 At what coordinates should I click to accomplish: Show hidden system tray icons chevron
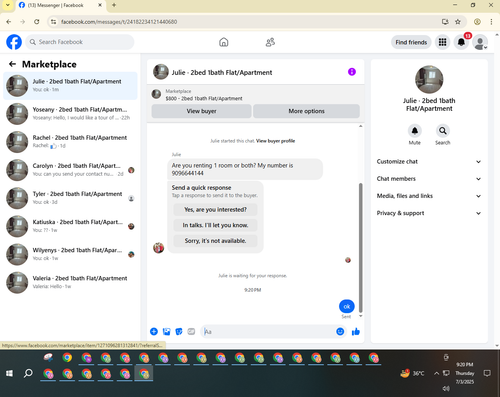[x=436, y=373]
